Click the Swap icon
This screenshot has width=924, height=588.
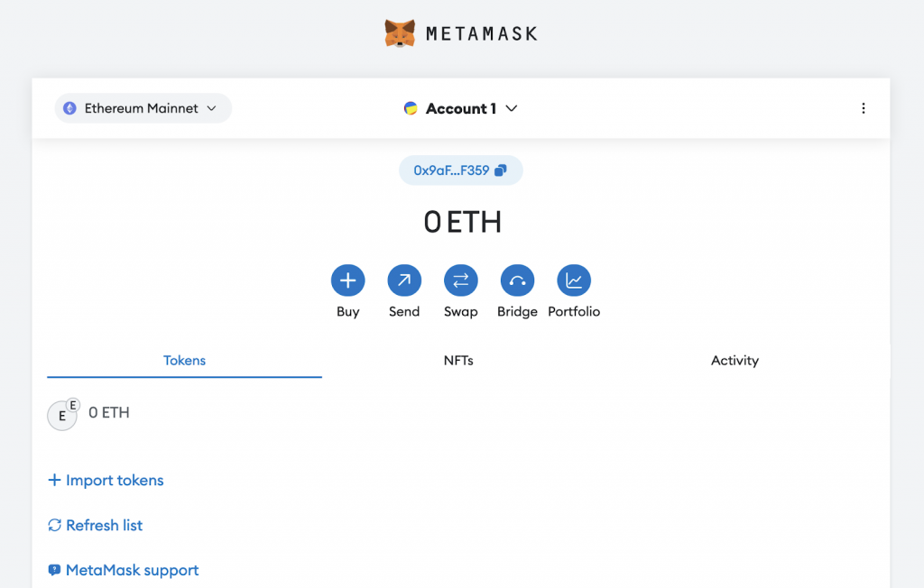click(x=461, y=280)
